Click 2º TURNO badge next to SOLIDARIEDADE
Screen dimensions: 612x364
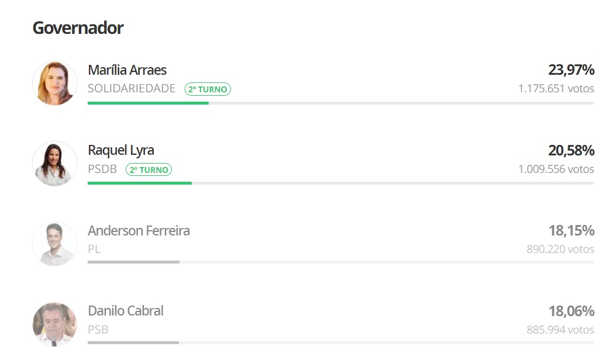pyautogui.click(x=208, y=89)
